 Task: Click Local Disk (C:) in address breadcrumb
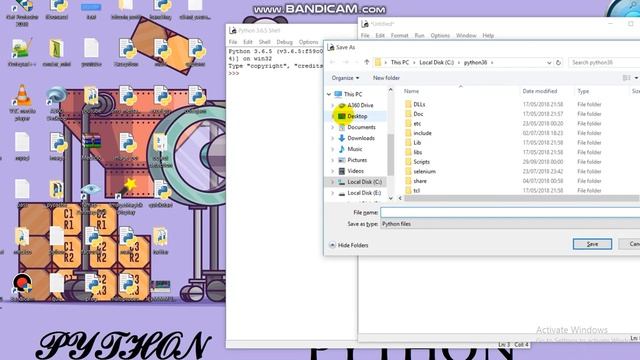(x=436, y=62)
